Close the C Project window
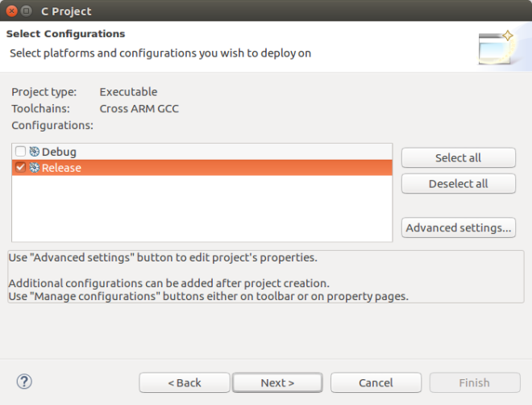 click(x=12, y=11)
